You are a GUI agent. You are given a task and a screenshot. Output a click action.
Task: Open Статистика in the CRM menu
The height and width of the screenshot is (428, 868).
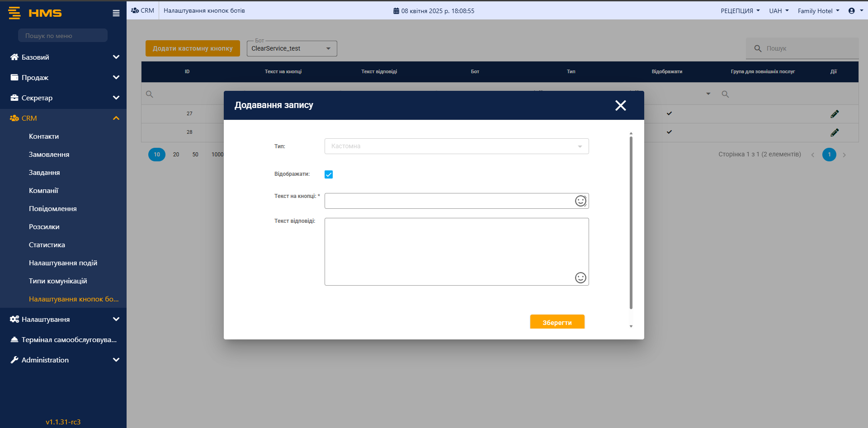(x=47, y=245)
